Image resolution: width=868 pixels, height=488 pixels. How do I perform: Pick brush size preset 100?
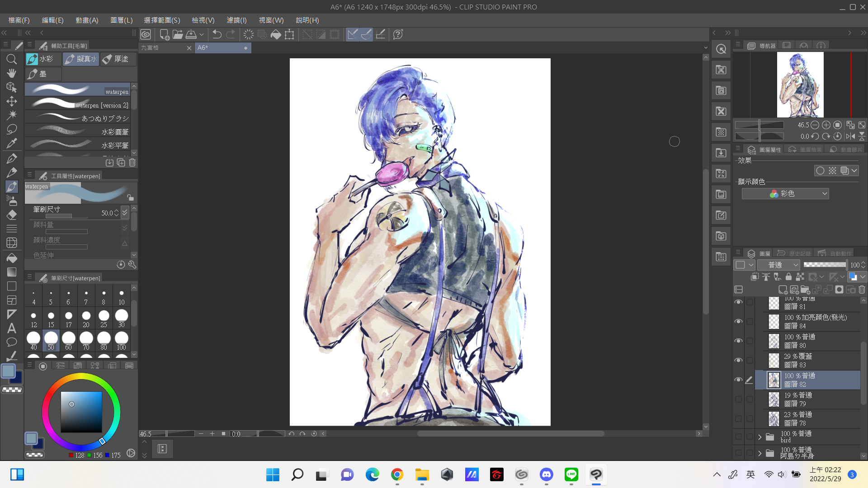pos(121,341)
